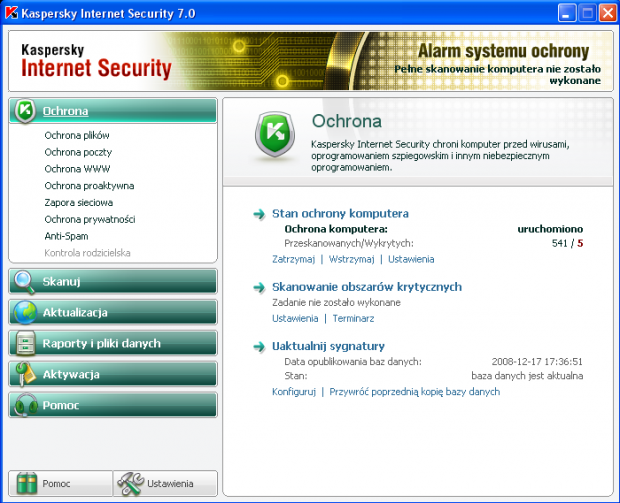This screenshot has height=503, width=620.
Task: Open the Aktywacja section
Action: [113, 374]
